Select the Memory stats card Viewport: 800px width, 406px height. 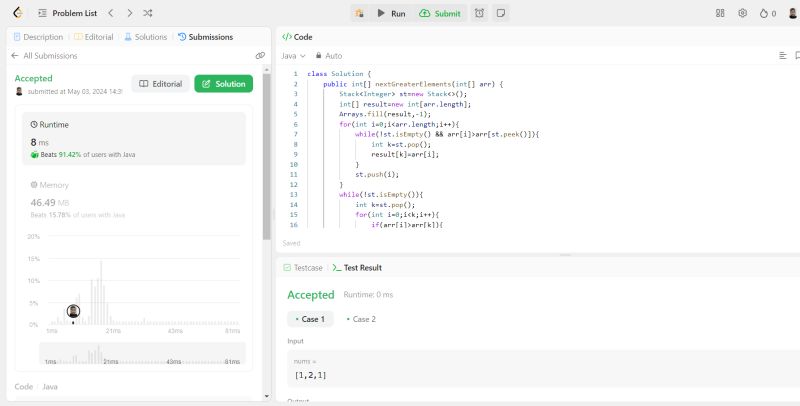(x=134, y=199)
